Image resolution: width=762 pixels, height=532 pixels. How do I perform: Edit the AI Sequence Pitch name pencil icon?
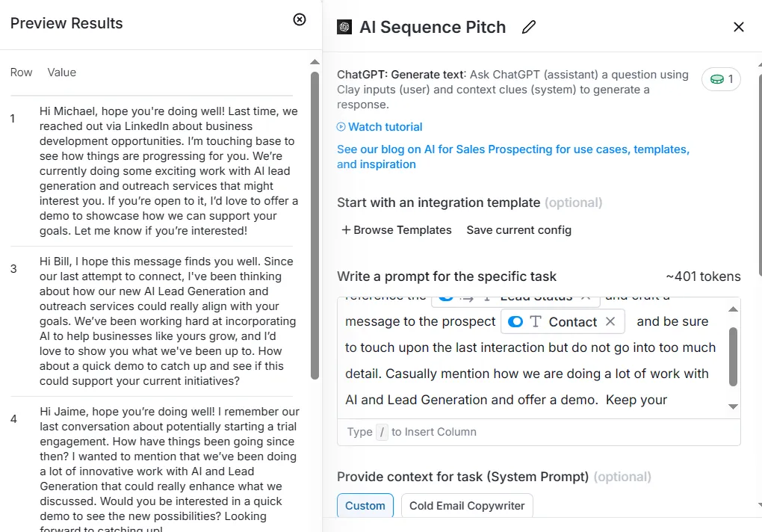coord(529,27)
